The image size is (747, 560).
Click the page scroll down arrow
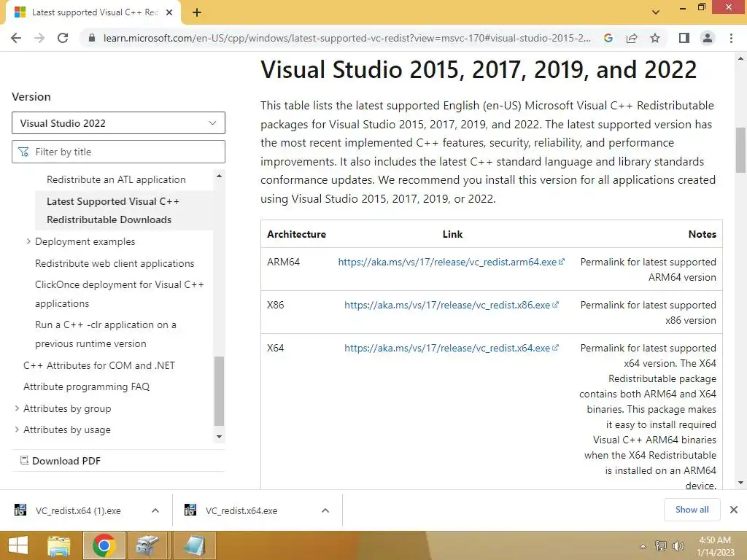tap(740, 483)
